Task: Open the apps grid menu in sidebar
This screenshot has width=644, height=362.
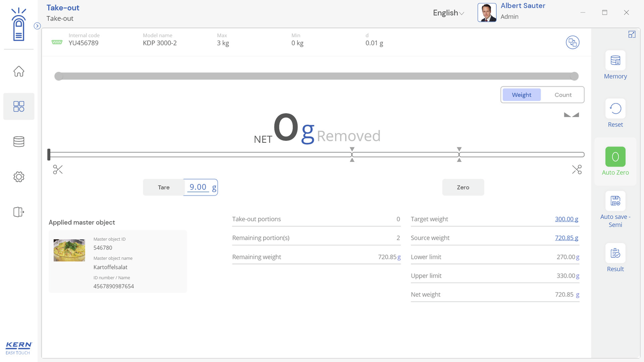Action: (x=19, y=107)
